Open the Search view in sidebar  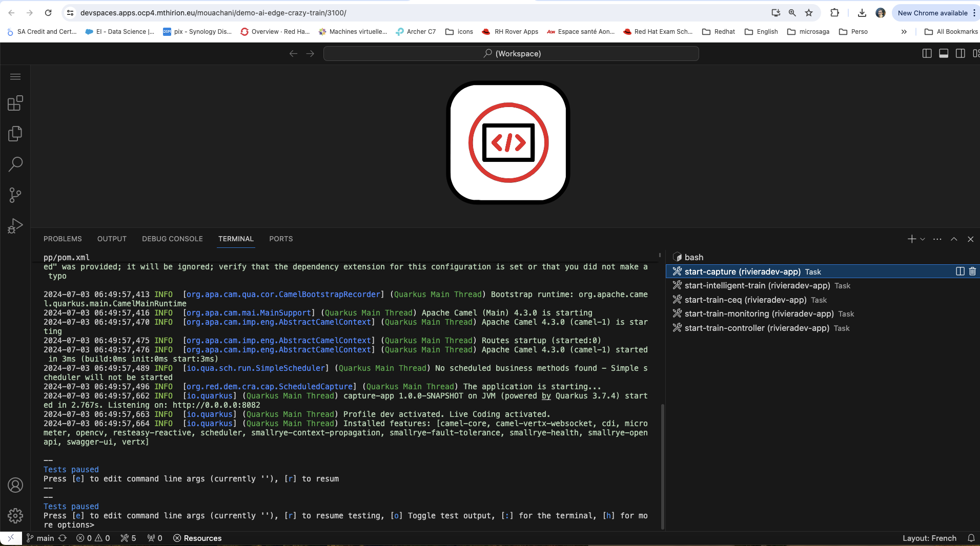click(x=15, y=164)
